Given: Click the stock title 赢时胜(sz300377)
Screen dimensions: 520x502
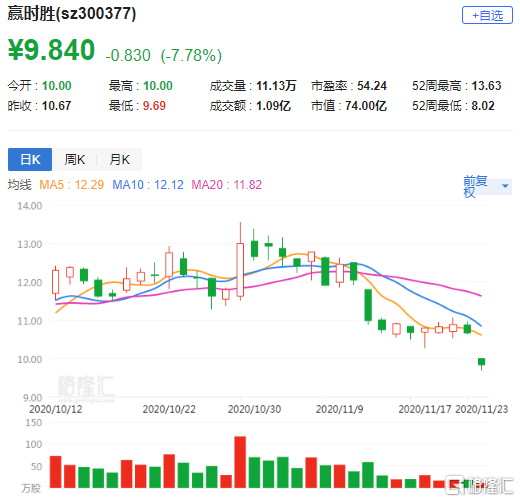Looking at the screenshot, I should (x=72, y=14).
